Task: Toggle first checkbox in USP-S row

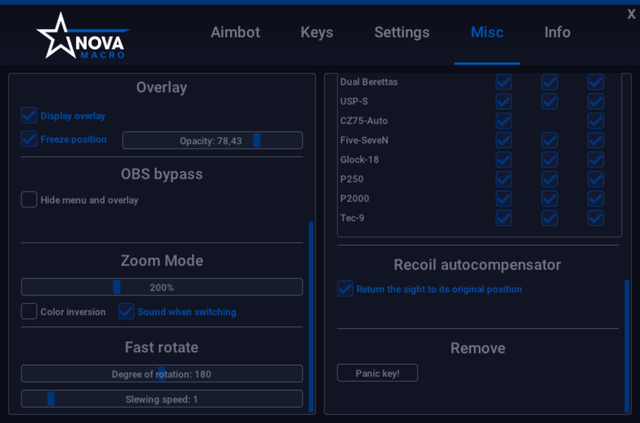Action: (x=504, y=101)
